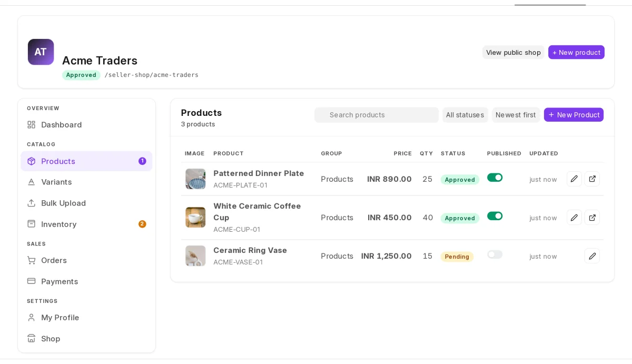
Task: Click the Acme Traders shop title
Action: pyautogui.click(x=100, y=61)
